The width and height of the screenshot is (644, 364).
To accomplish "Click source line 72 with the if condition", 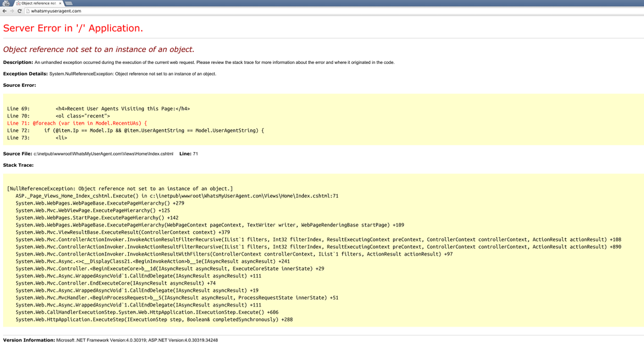I will pyautogui.click(x=136, y=130).
